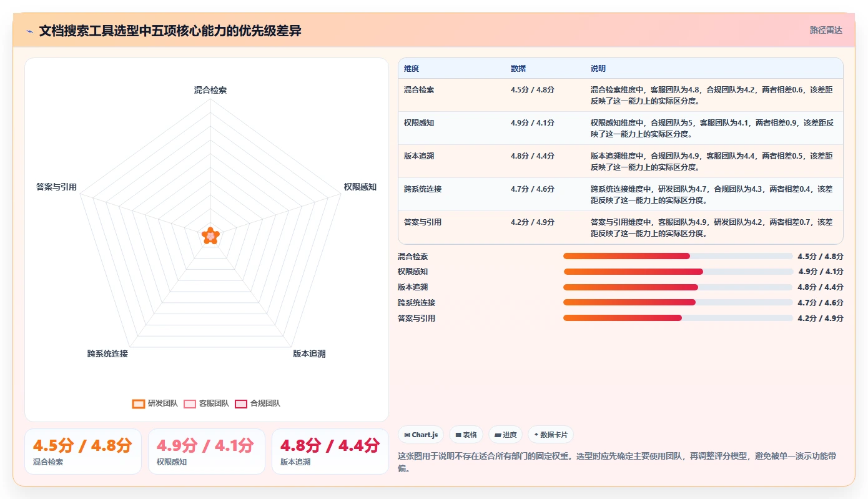Open the 4.8分 / 4.4分 版本追溯 card
The height and width of the screenshot is (499, 868).
coord(330,452)
